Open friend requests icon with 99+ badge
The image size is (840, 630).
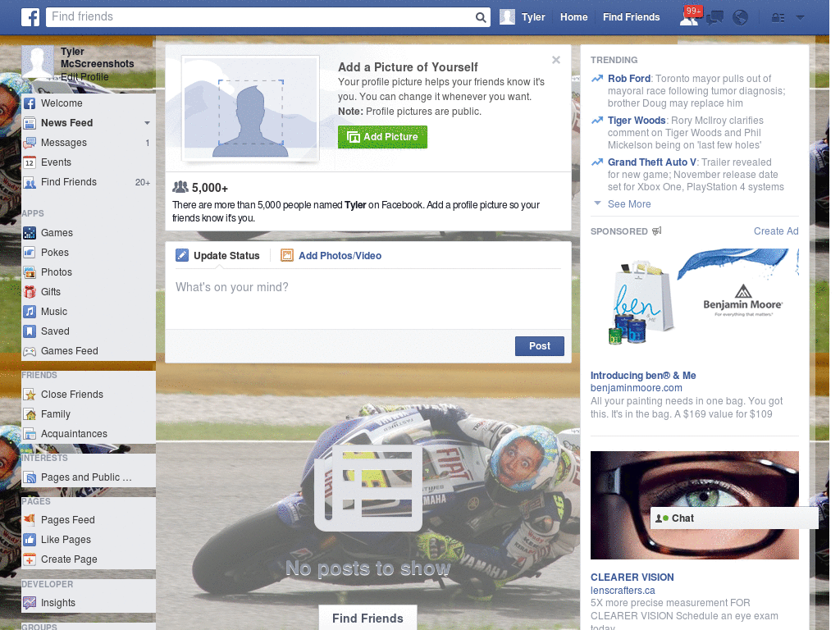(689, 17)
